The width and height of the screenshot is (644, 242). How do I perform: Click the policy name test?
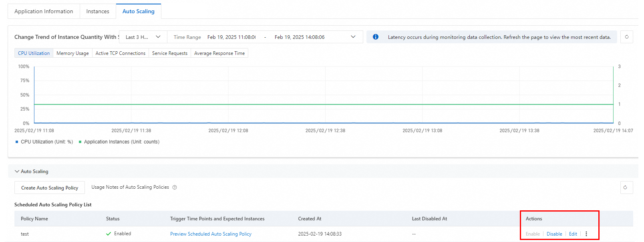coord(25,234)
